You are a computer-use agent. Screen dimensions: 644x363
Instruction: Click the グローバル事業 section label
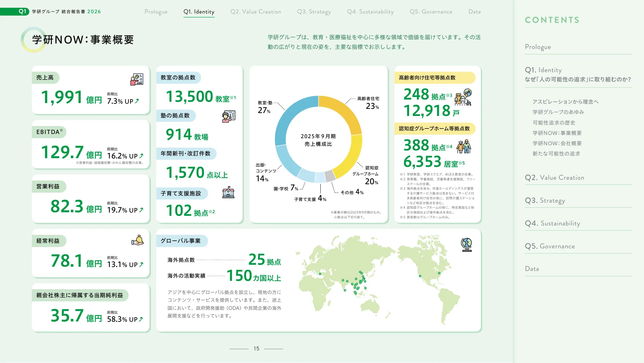point(181,241)
